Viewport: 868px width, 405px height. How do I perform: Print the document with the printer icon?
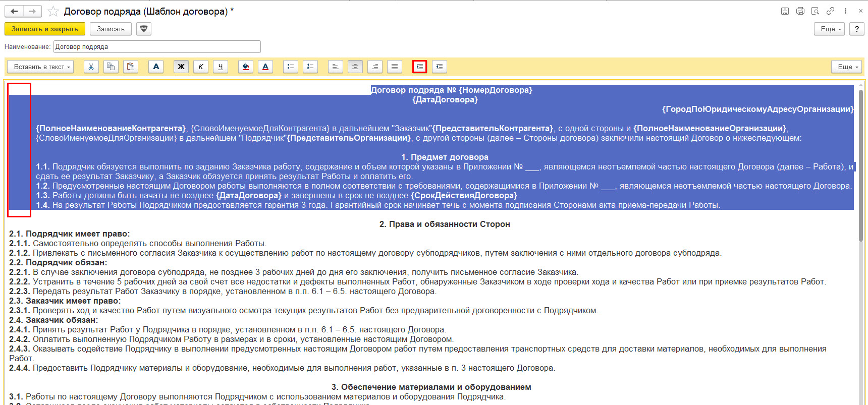coord(800,11)
